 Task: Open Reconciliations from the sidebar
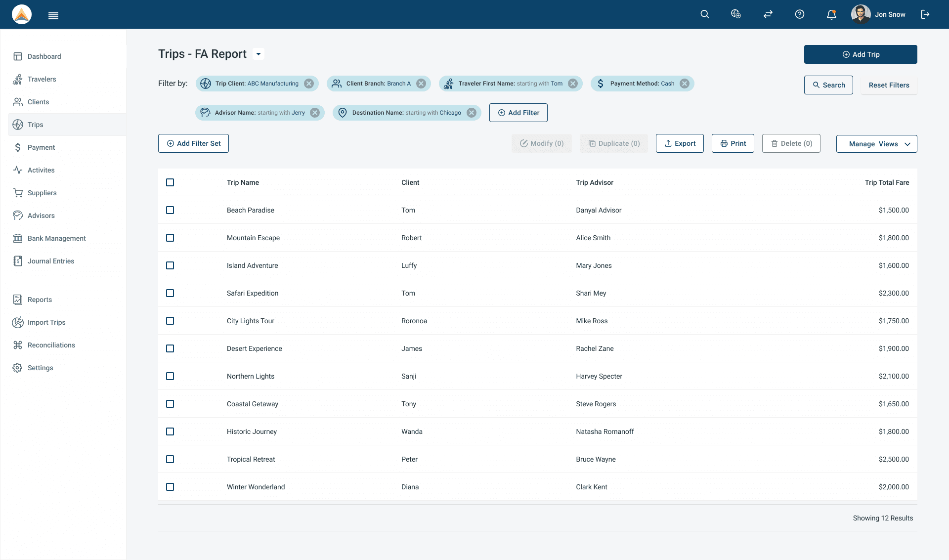(51, 345)
